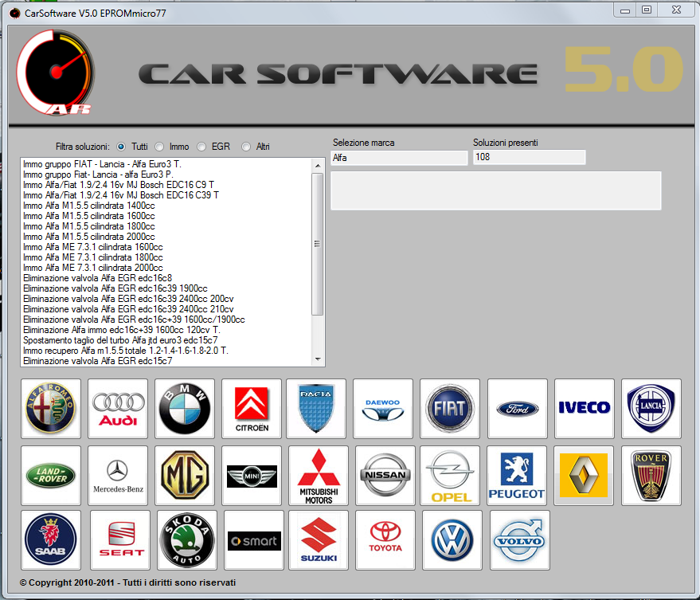Click the Rover brand logo
The image size is (700, 600).
point(651,476)
